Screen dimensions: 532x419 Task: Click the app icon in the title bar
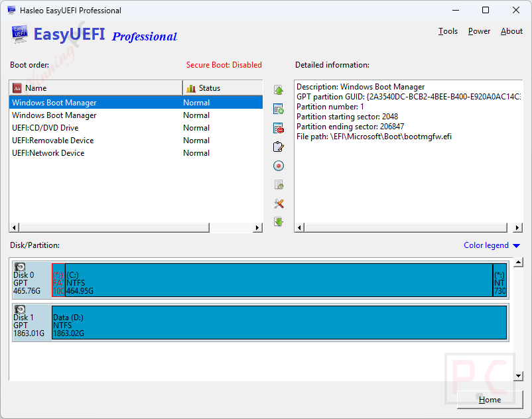pos(11,10)
